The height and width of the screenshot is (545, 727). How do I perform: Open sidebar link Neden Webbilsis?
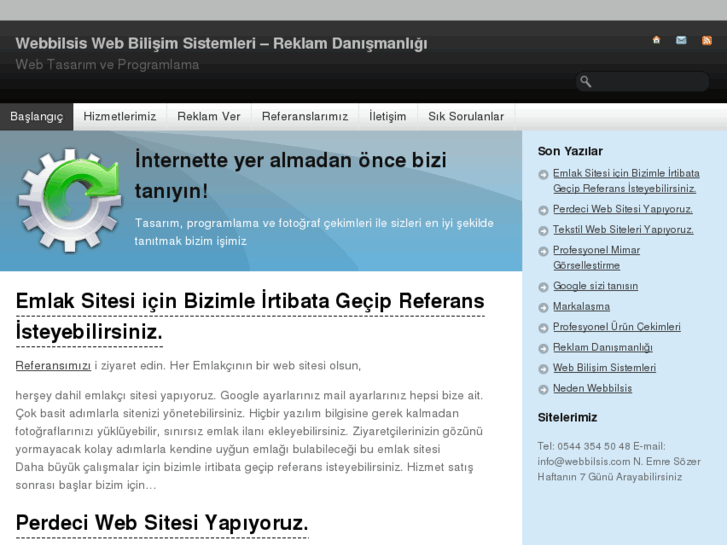pos(592,388)
